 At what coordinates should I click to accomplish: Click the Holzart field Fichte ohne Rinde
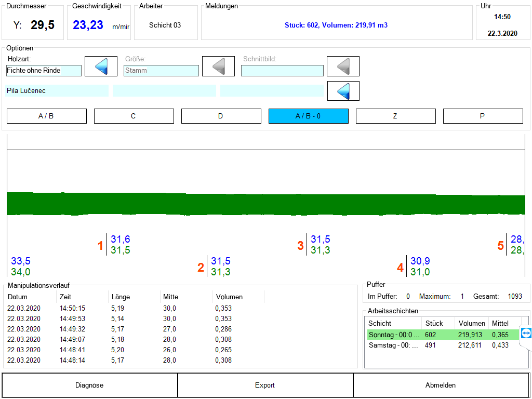point(44,71)
